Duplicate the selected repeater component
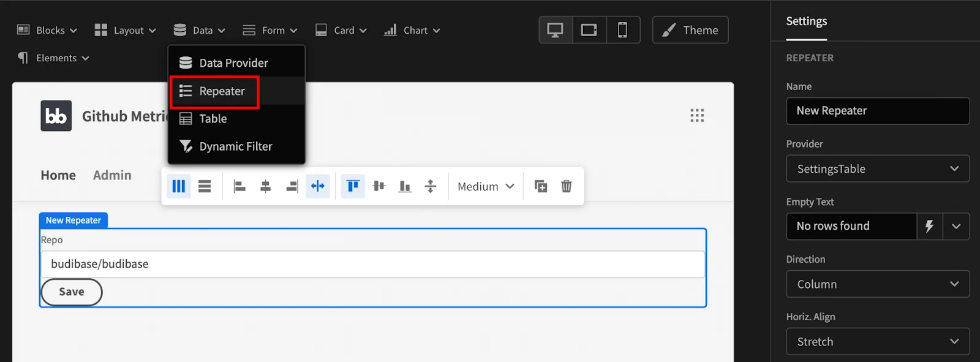Image resolution: width=980 pixels, height=362 pixels. point(541,186)
